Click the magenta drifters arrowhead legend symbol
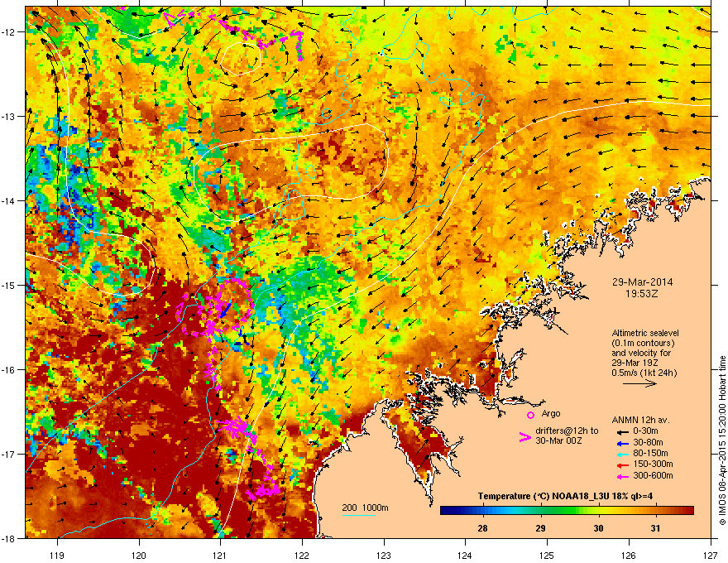The height and width of the screenshot is (563, 728). (x=524, y=437)
